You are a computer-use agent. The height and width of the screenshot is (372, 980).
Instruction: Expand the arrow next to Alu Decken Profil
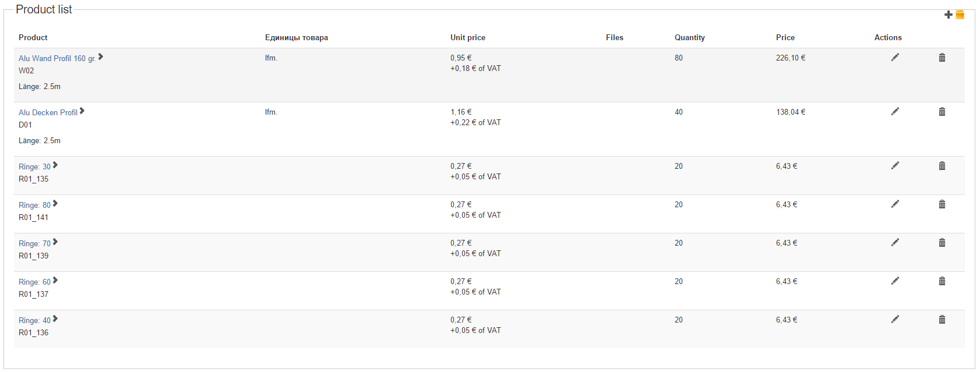click(x=82, y=111)
